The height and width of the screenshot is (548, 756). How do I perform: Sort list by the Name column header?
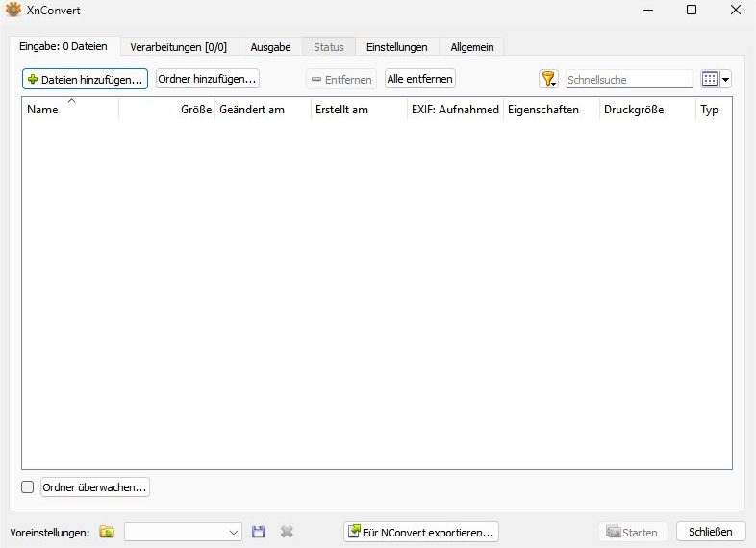pyautogui.click(x=69, y=110)
